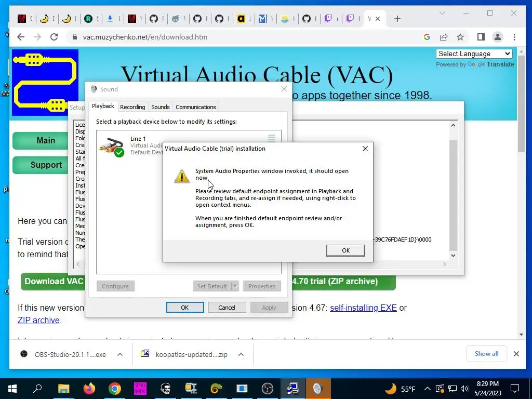Image resolution: width=532 pixels, height=399 pixels.
Task: Click the share page icon
Action: click(x=444, y=37)
